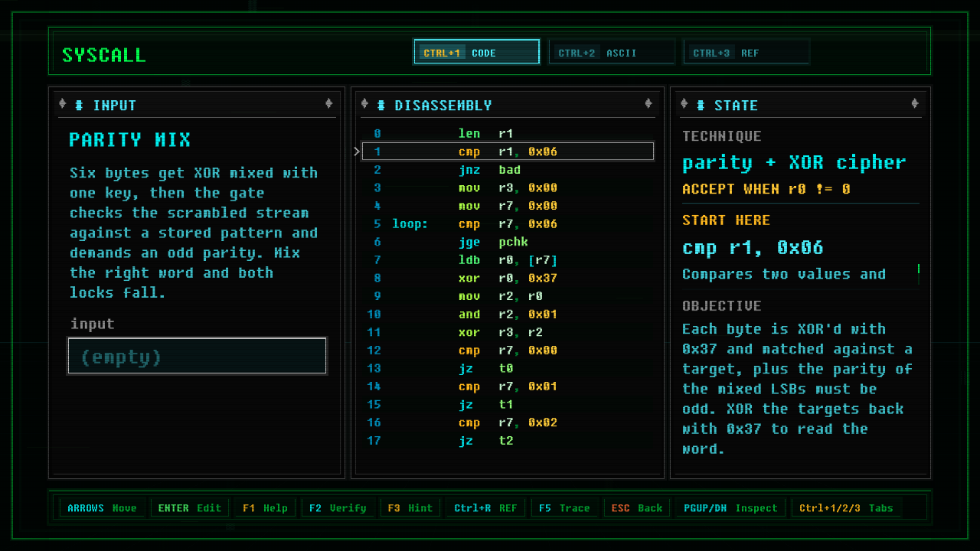Click the PGUP/DN Inspect footer button
This screenshot has width=980, height=551.
click(x=730, y=508)
